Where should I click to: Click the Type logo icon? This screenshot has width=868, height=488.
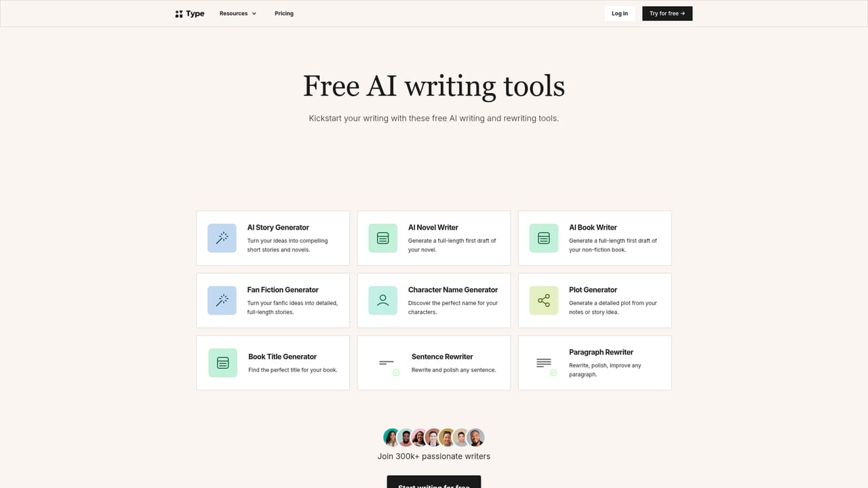click(x=179, y=14)
